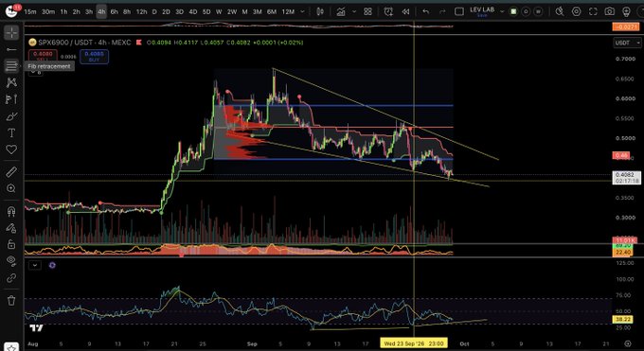Click the time axis settings gear icon

[x=627, y=343]
